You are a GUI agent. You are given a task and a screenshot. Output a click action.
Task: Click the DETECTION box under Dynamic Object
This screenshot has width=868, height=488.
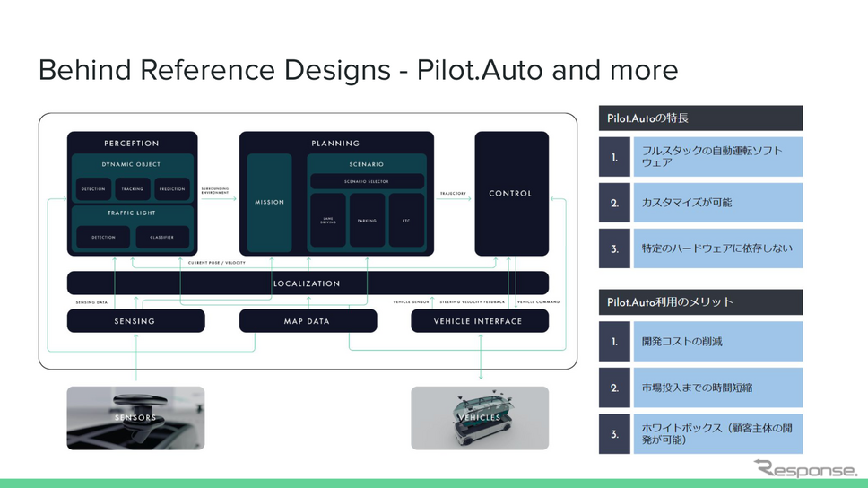coord(93,189)
